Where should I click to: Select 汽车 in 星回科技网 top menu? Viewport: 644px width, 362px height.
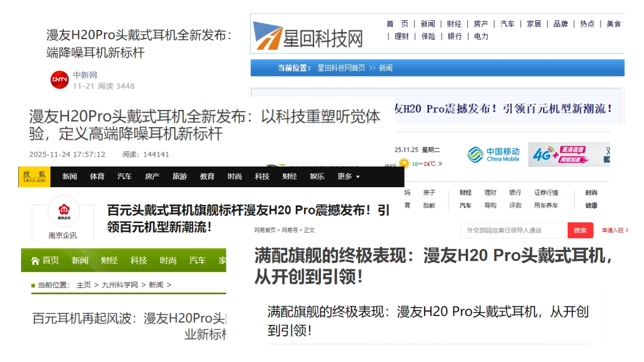point(507,24)
